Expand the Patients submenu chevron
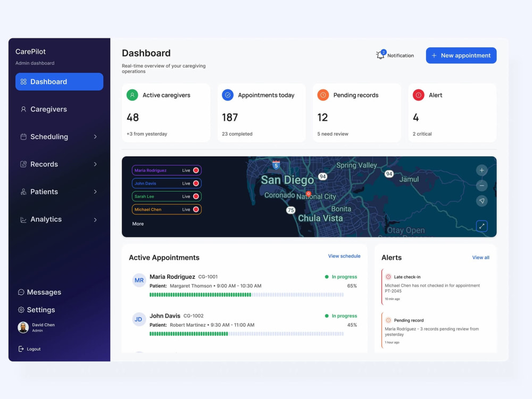The width and height of the screenshot is (532, 399). pyautogui.click(x=95, y=192)
